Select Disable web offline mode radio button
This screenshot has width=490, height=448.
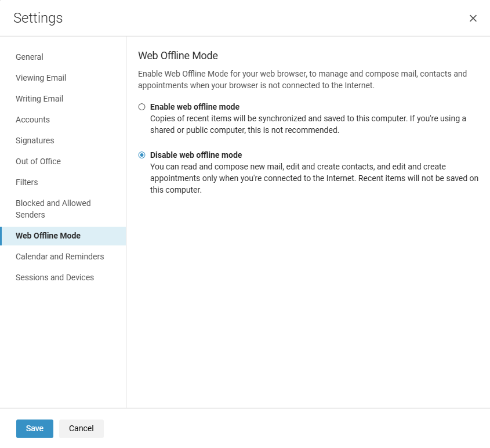(x=142, y=155)
